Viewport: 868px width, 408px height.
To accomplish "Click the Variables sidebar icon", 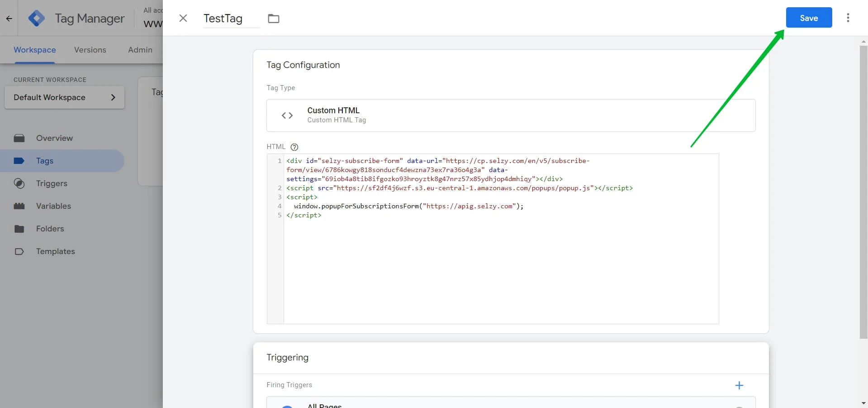I will 19,206.
